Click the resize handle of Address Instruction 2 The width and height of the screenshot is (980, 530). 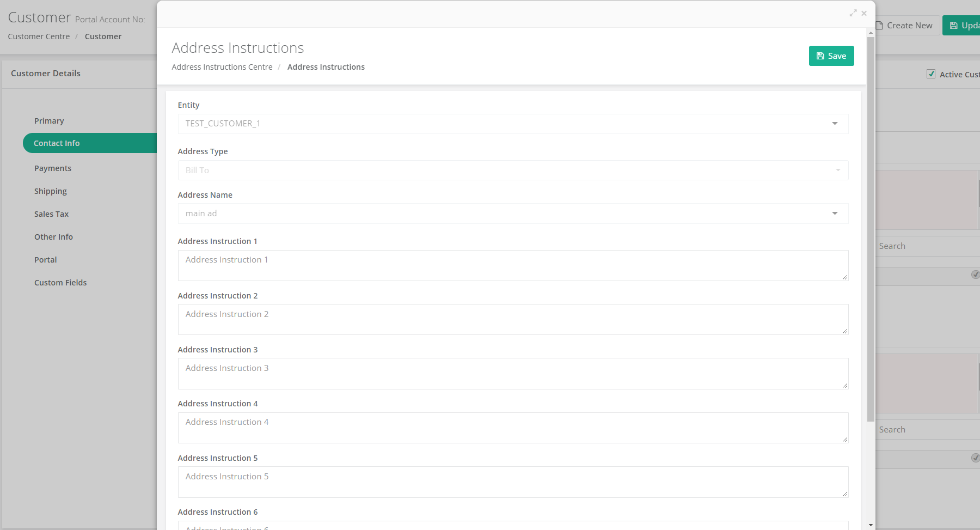[844, 331]
